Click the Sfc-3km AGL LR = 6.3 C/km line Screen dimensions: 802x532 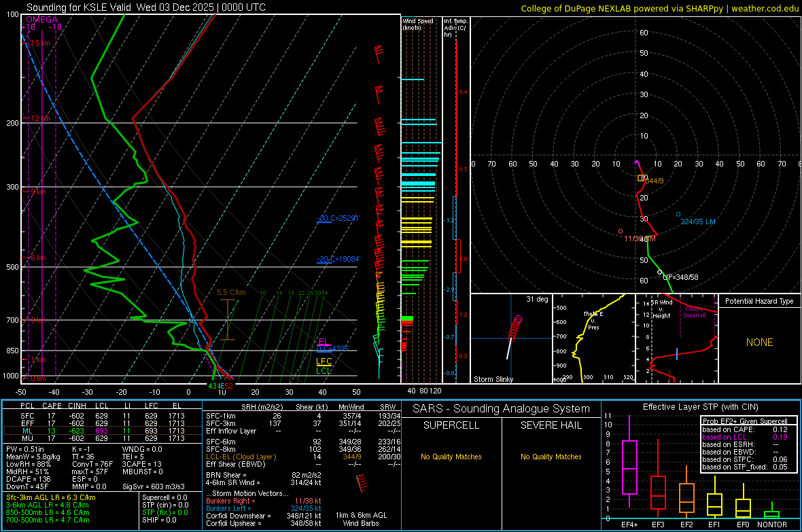coord(51,497)
